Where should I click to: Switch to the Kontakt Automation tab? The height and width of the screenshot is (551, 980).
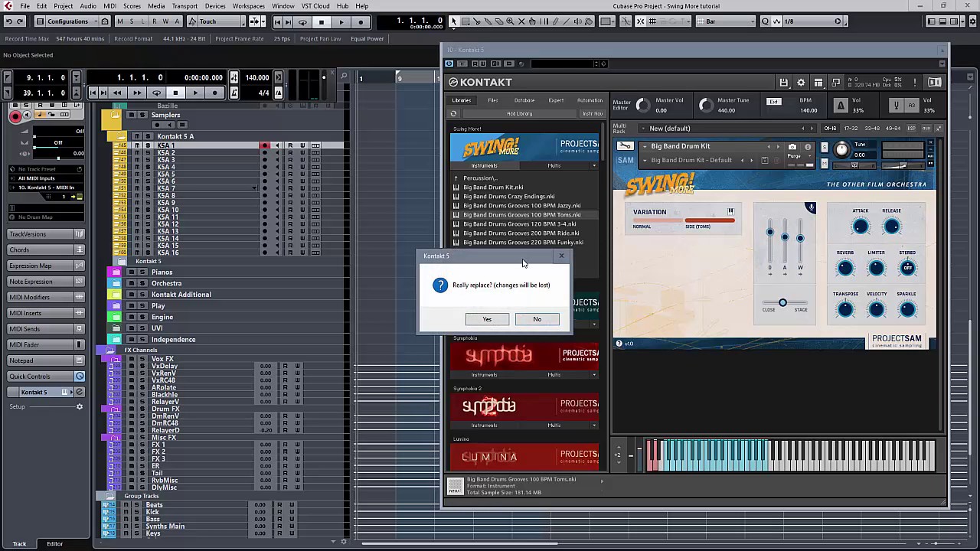click(590, 100)
